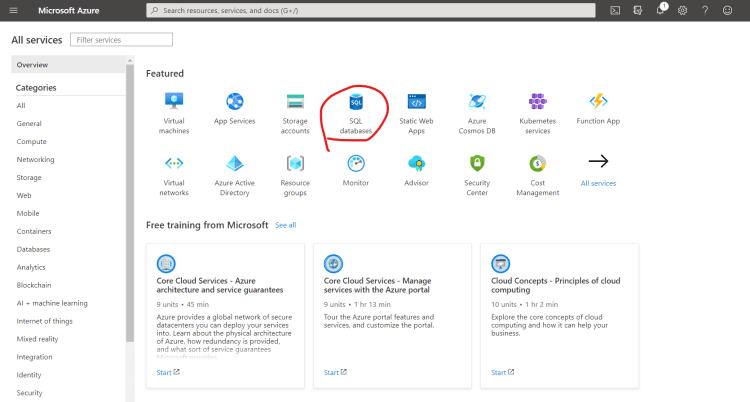The width and height of the screenshot is (750, 402).
Task: Open the Function App icon
Action: 598,101
